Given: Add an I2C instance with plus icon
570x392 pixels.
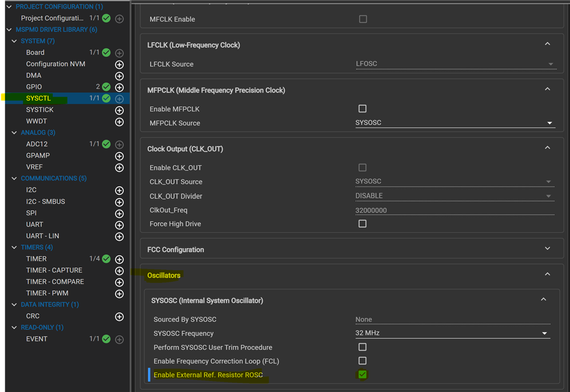Looking at the screenshot, I should click(119, 190).
